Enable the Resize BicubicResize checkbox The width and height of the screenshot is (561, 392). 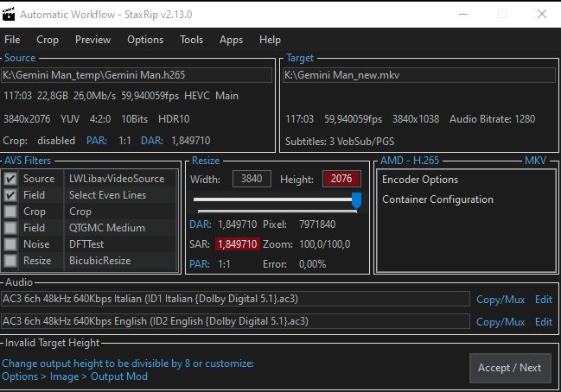point(10,261)
